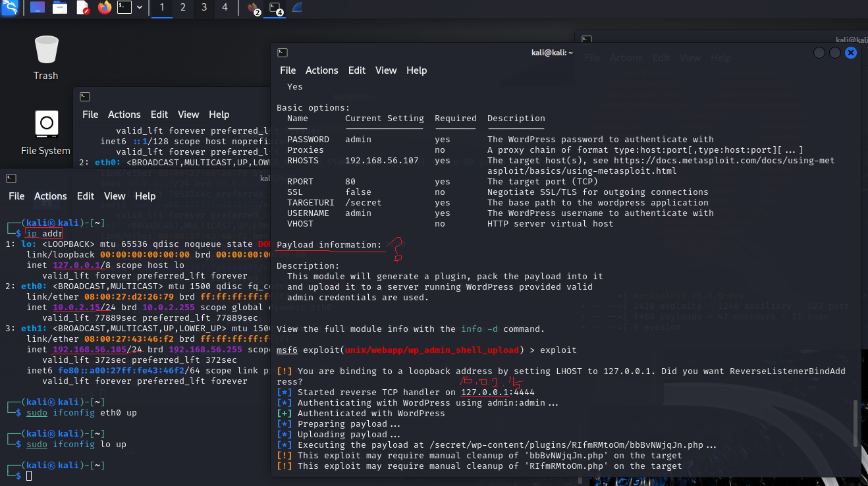Click the 192.168.56.105 address on eth1

click(90, 350)
